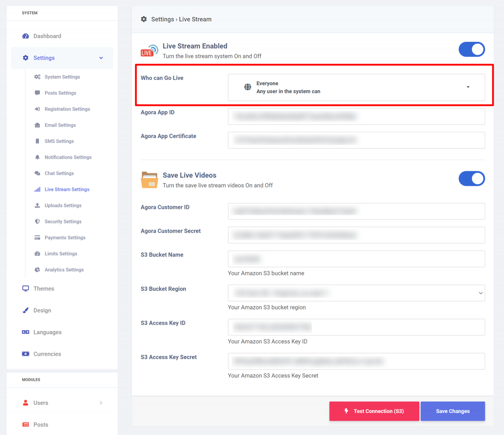Expand the Users module chevron

pos(101,403)
